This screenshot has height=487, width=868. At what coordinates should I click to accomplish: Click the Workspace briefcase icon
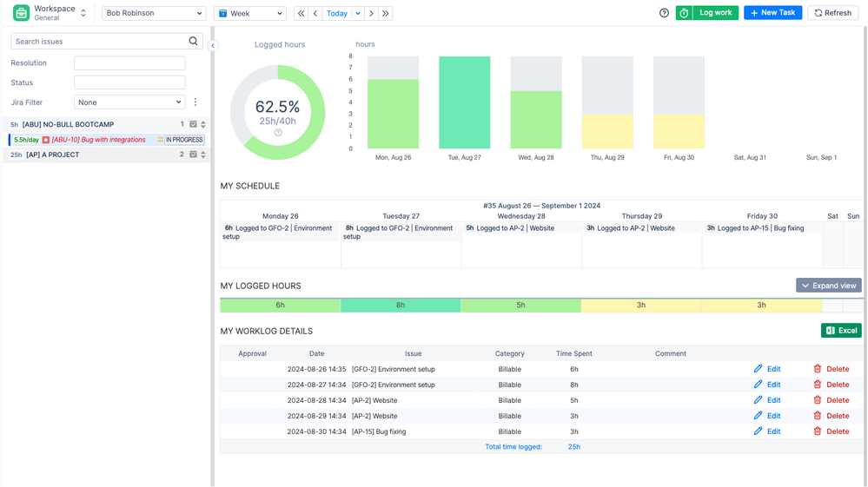[21, 13]
